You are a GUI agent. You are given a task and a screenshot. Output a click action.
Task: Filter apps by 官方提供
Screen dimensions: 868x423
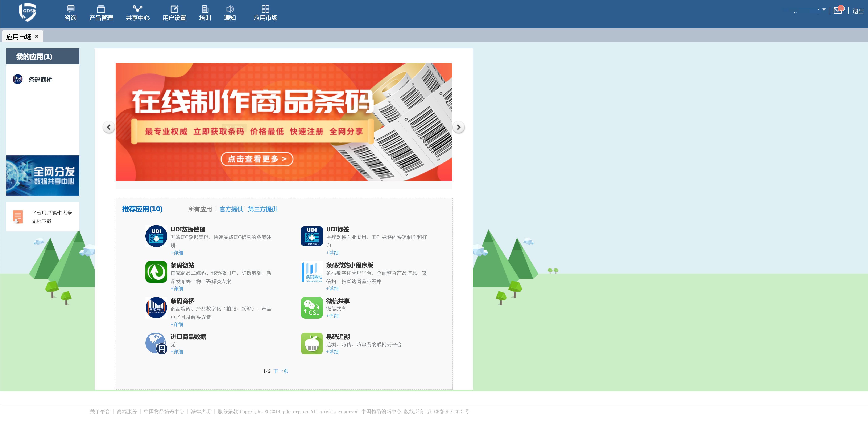point(231,209)
